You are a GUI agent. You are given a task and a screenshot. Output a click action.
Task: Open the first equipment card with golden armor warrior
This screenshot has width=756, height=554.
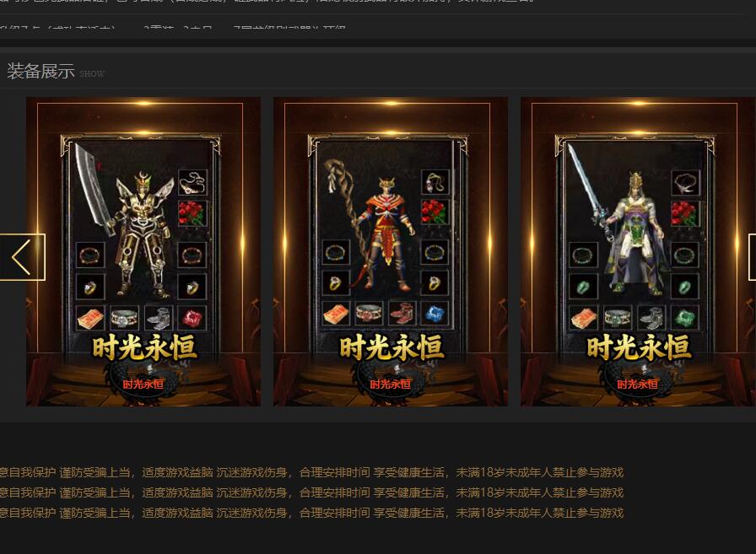pos(143,250)
